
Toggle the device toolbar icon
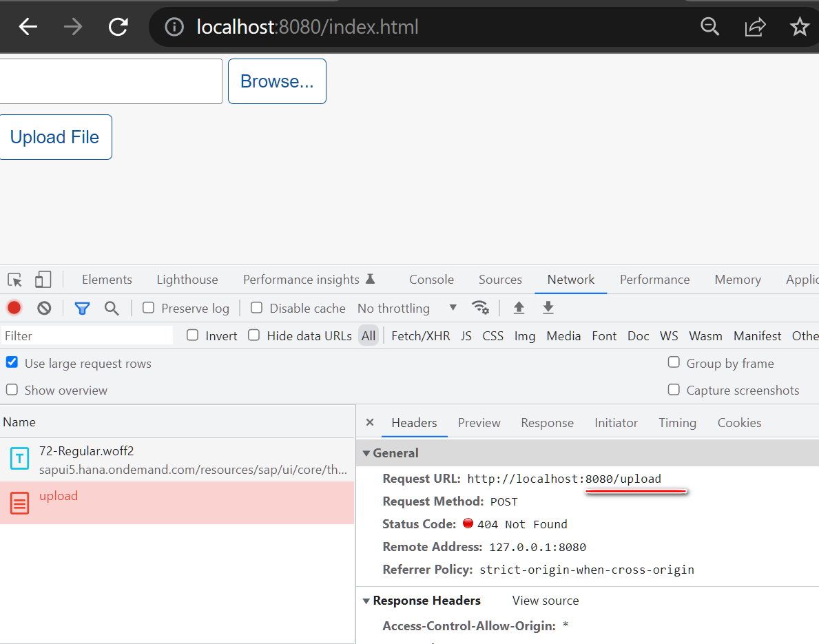click(43, 280)
